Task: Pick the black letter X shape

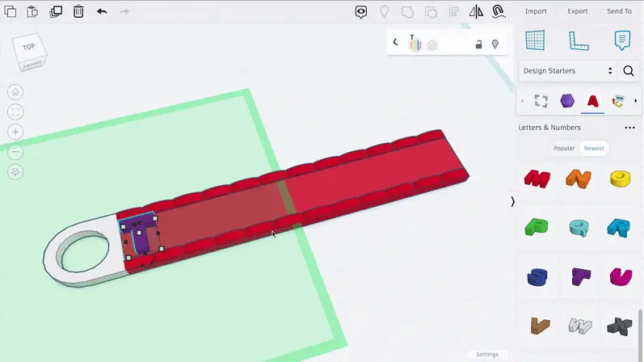Action: 620,326
